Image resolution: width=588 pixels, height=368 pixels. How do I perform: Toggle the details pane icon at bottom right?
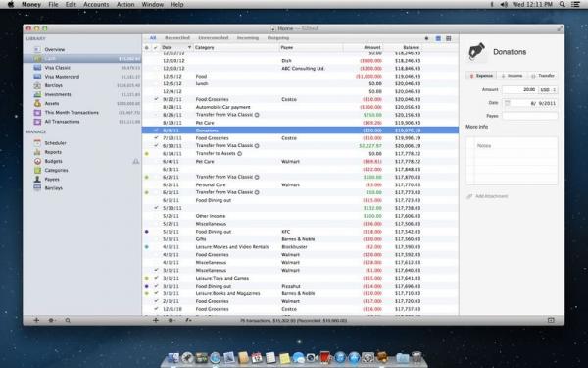click(x=551, y=320)
